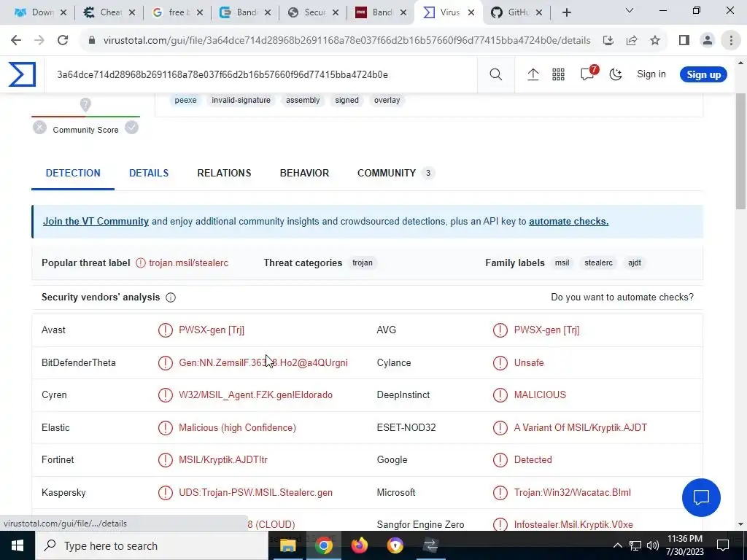Image resolution: width=747 pixels, height=560 pixels.
Task: Switch to the BEHAVIOR tab
Action: (304, 173)
